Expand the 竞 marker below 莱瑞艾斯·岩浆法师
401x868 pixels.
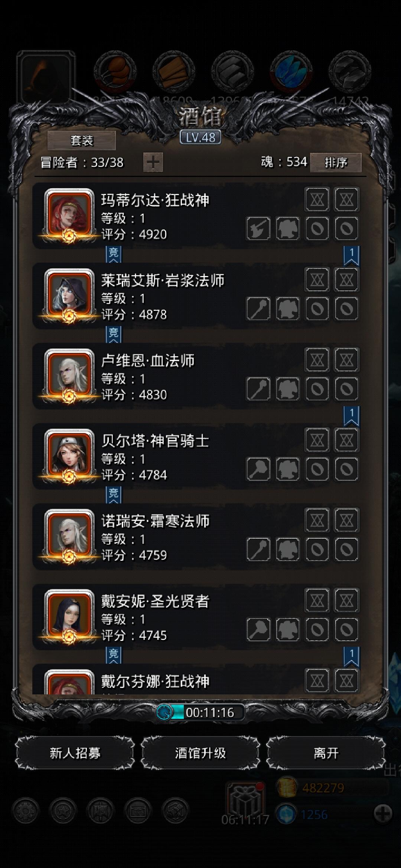114,334
